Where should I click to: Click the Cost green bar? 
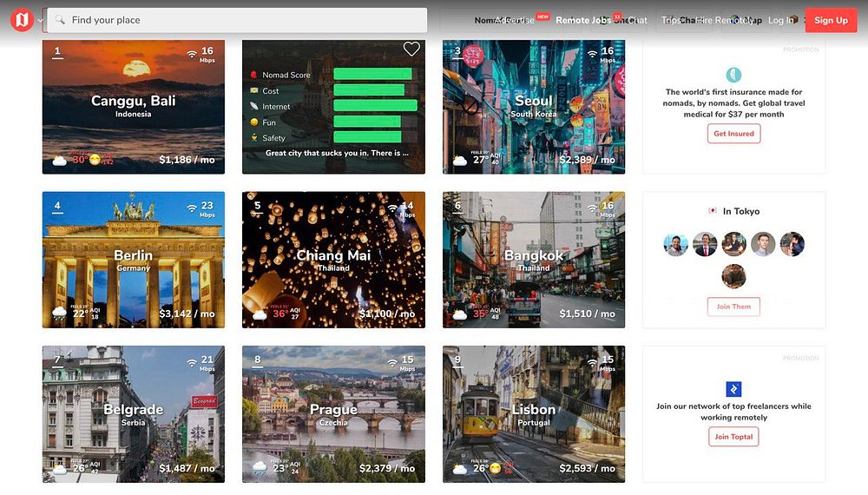coord(369,90)
